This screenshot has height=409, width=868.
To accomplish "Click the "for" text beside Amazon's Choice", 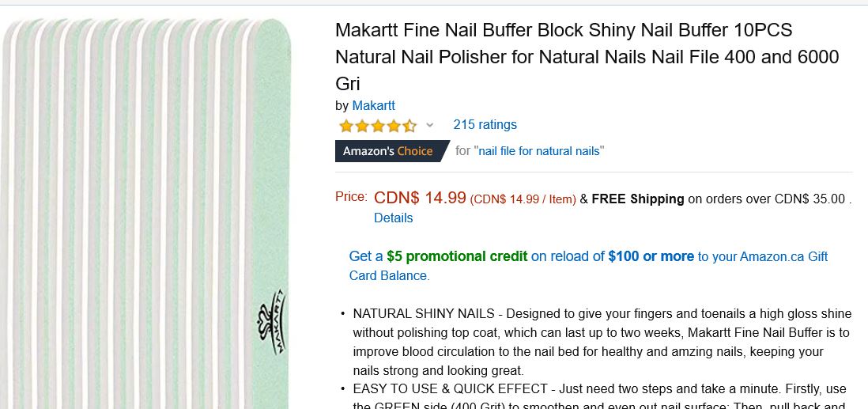I will (x=463, y=151).
